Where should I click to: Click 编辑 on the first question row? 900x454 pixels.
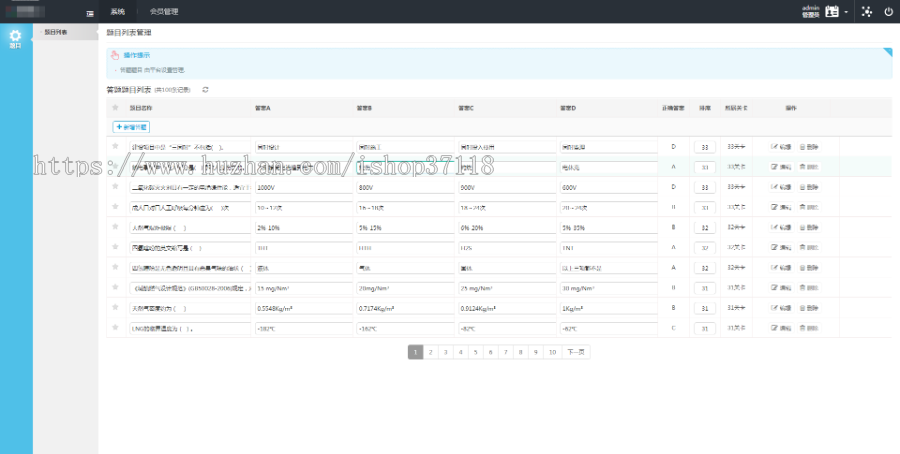pos(782,147)
